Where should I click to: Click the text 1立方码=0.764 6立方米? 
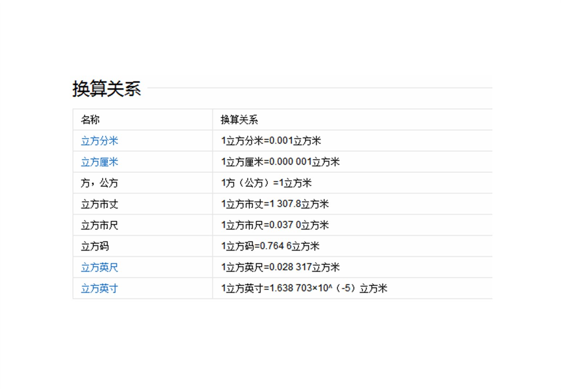[x=270, y=246]
